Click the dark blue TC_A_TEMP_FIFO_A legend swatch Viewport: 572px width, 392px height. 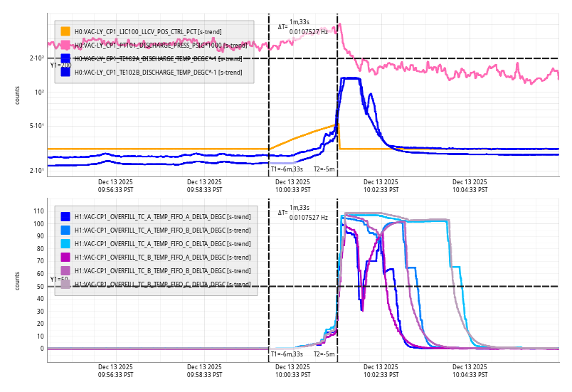click(x=65, y=217)
